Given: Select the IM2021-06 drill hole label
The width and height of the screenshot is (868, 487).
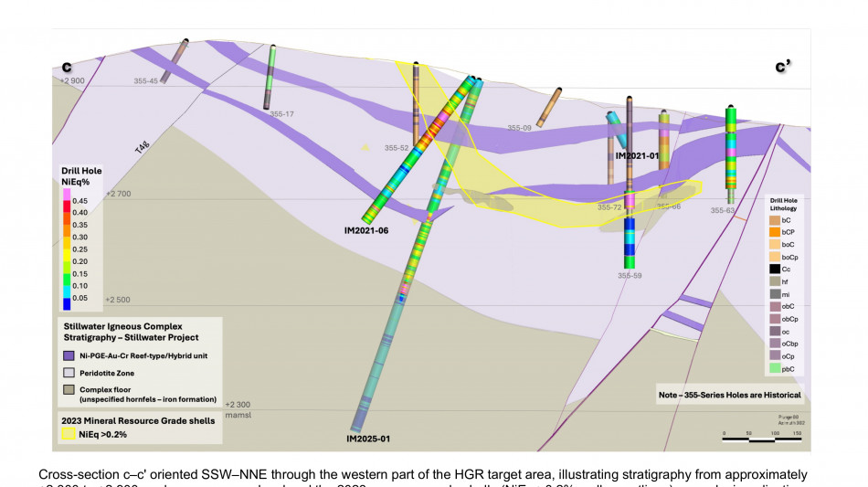Looking at the screenshot, I should click(x=366, y=230).
